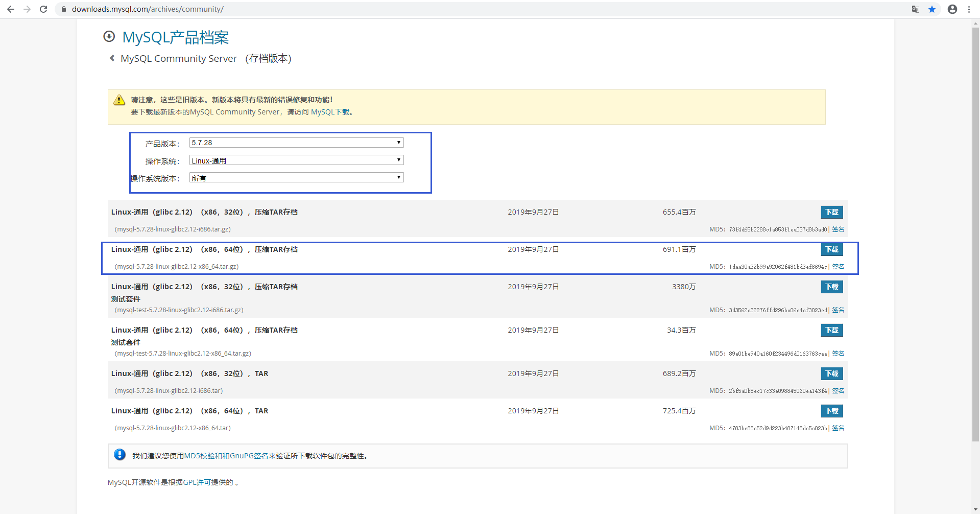Viewport: 980px width, 514px height.
Task: Open the user profile icon
Action: click(x=952, y=9)
